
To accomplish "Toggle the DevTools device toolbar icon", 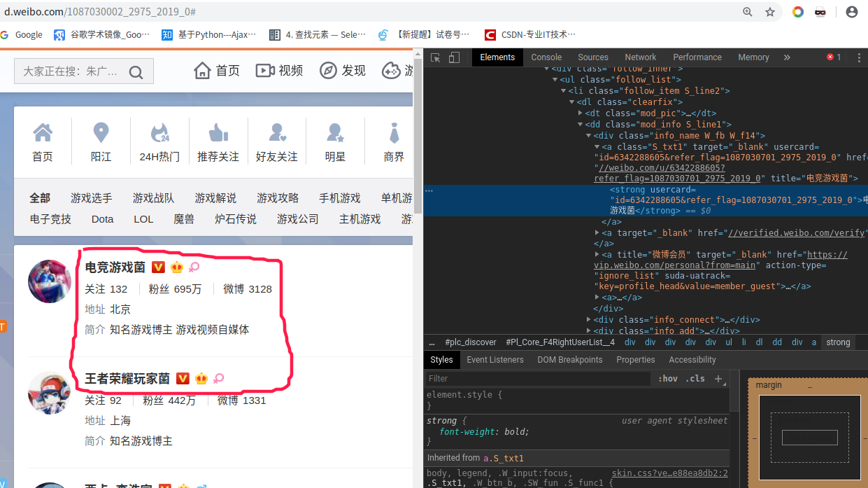I will point(454,57).
